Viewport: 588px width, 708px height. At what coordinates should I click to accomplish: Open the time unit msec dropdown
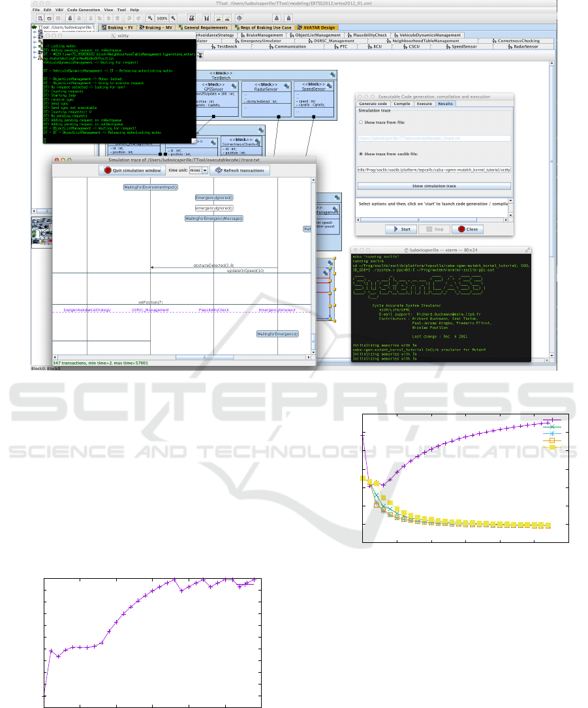(x=198, y=170)
